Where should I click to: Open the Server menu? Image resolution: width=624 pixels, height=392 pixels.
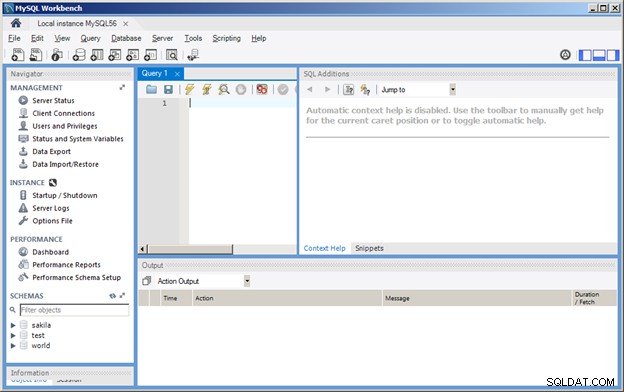[x=162, y=38]
